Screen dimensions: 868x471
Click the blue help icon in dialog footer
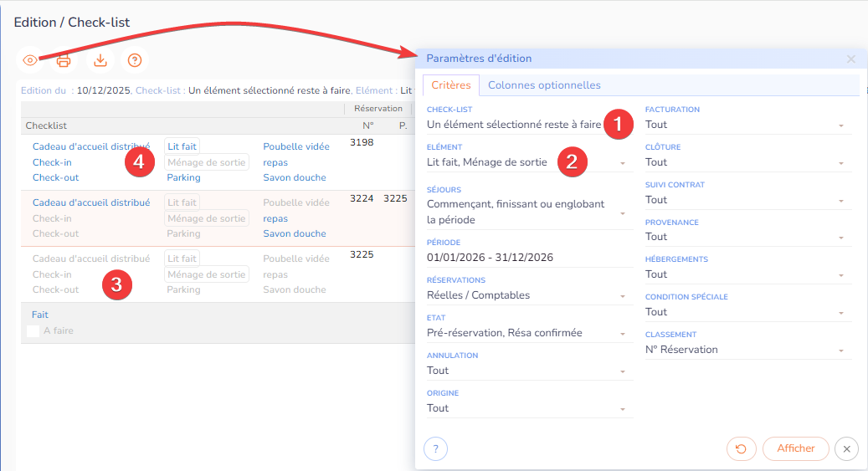point(435,448)
